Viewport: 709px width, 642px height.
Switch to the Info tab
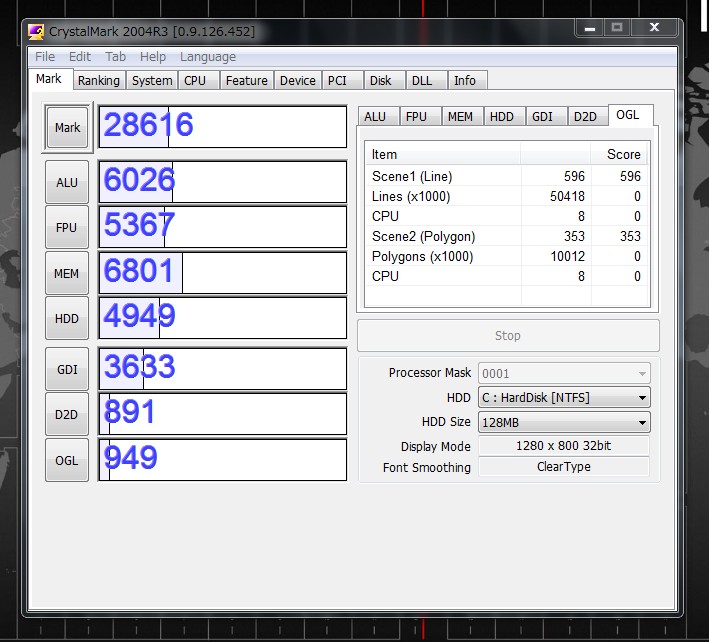click(468, 80)
